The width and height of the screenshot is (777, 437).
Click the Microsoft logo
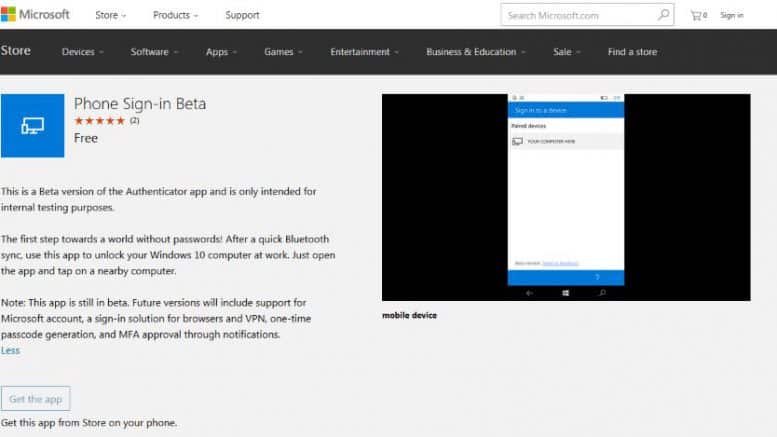pos(35,15)
